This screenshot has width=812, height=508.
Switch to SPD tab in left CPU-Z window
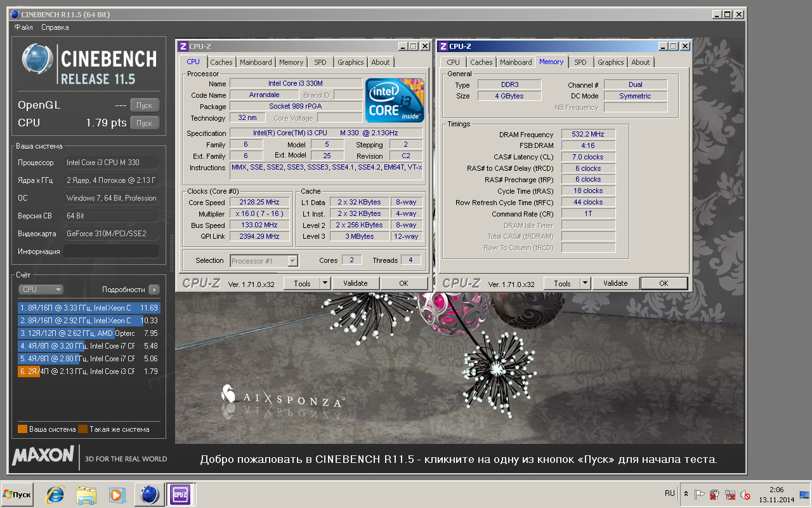[320, 62]
